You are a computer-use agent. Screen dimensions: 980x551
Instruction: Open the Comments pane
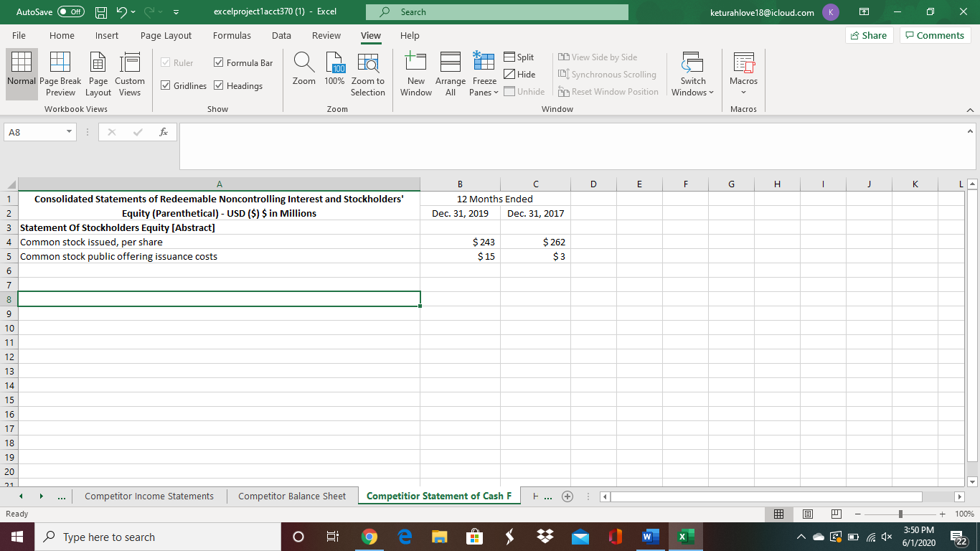pos(934,34)
